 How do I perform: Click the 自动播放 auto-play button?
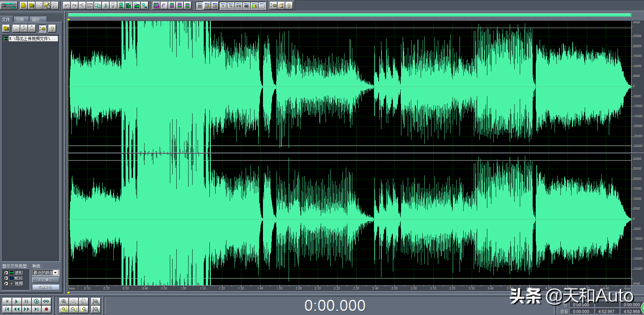coord(45,280)
